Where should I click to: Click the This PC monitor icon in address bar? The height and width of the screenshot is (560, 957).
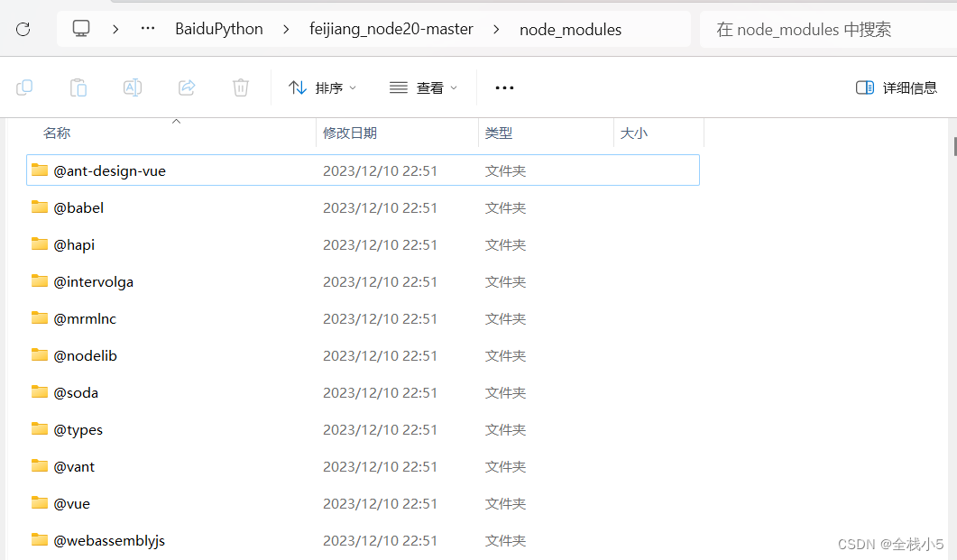81,28
